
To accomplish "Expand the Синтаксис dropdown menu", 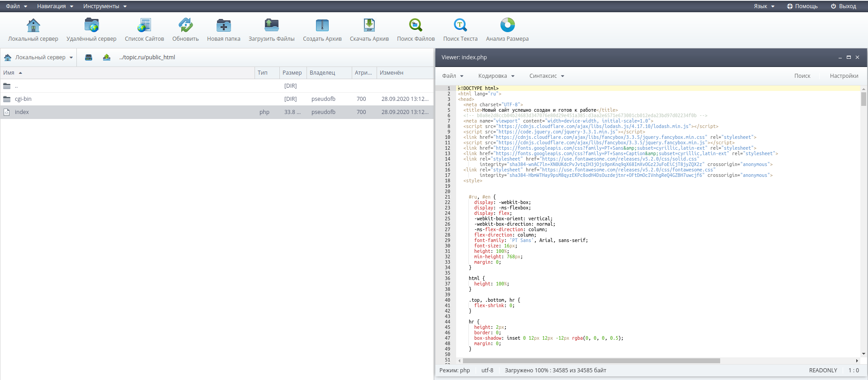I will point(547,76).
